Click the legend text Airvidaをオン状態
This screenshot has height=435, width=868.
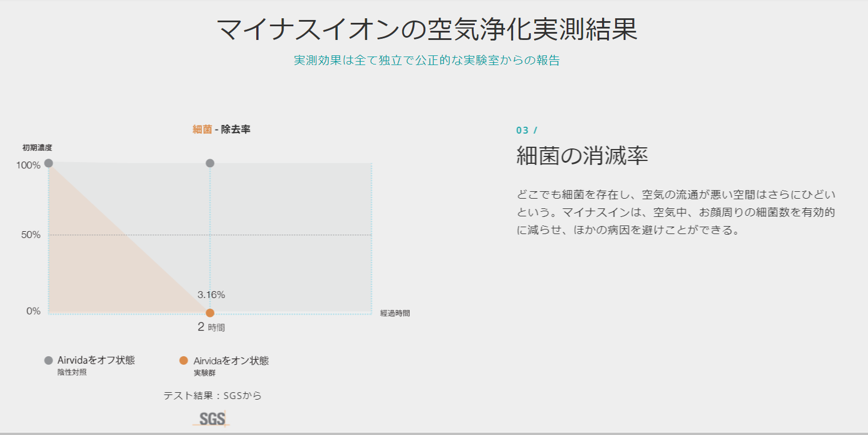(231, 361)
